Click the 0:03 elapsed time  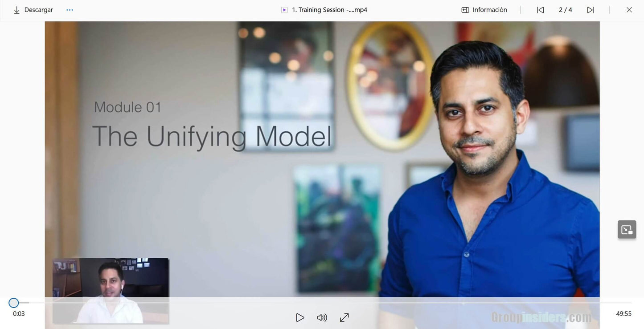[19, 314]
